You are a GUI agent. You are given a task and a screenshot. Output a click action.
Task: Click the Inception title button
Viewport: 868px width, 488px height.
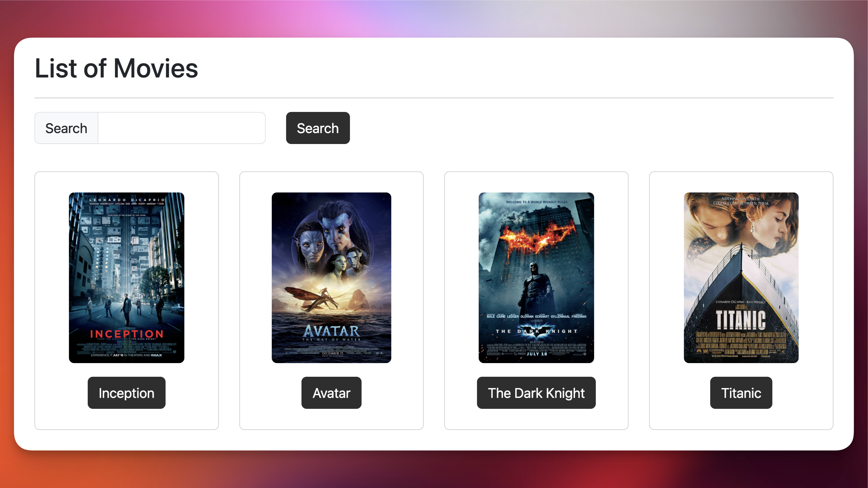126,393
